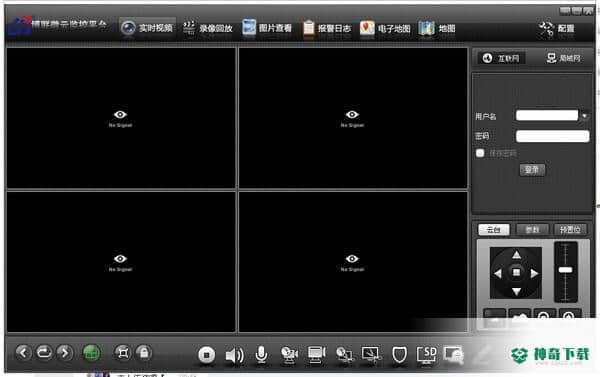
Task: Click the 密码 password input field
Action: tap(552, 136)
